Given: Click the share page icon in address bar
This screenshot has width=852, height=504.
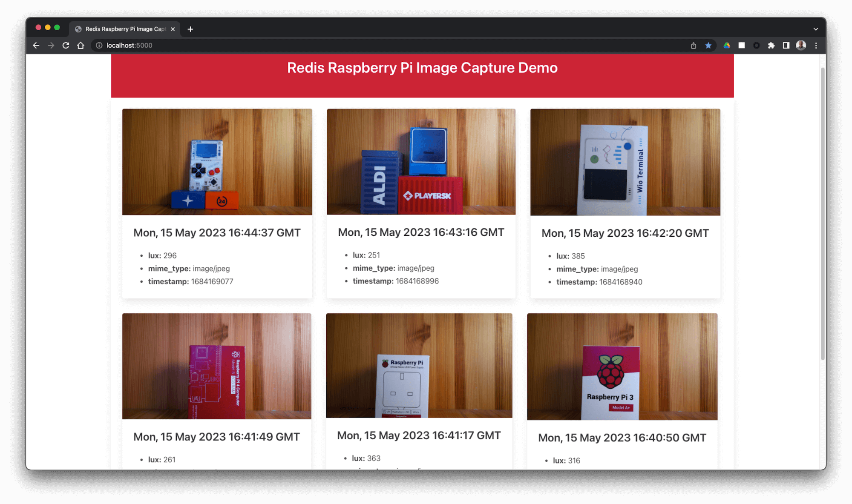Looking at the screenshot, I should tap(694, 46).
